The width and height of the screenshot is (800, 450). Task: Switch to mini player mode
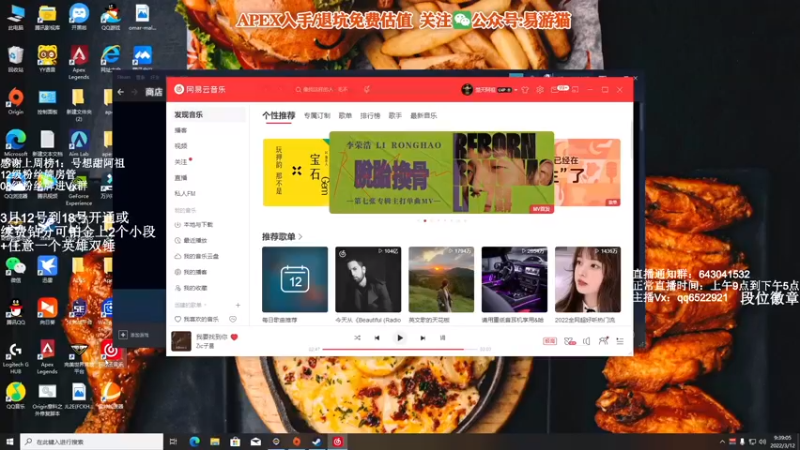[575, 90]
